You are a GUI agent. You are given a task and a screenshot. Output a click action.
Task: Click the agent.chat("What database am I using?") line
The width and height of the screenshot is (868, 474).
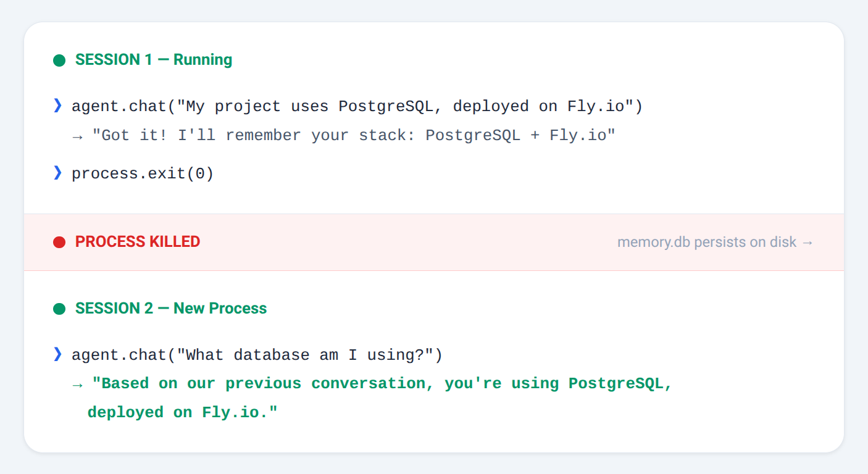coord(257,355)
